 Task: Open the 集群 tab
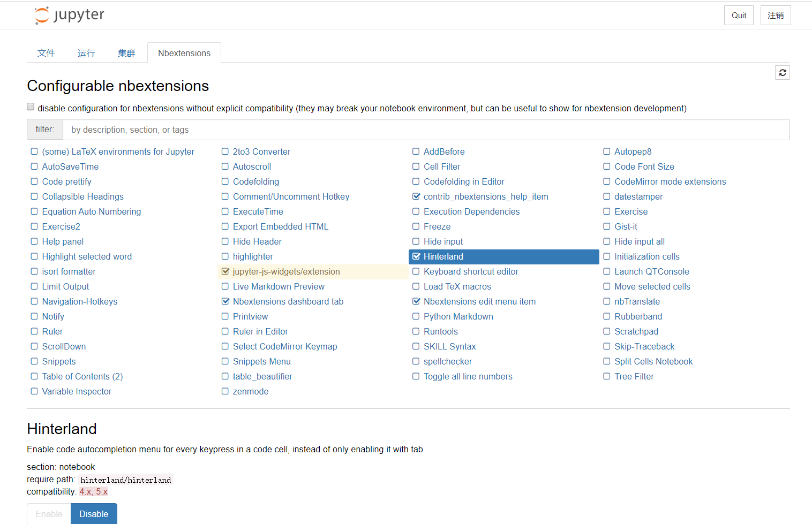(126, 53)
